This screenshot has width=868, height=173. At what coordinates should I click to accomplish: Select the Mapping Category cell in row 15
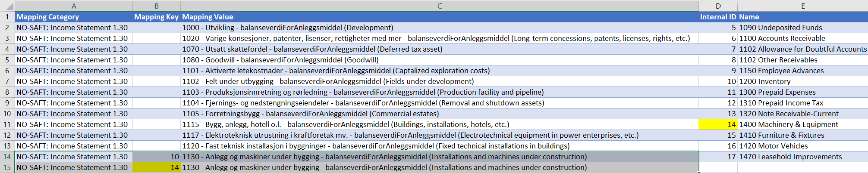click(x=74, y=167)
